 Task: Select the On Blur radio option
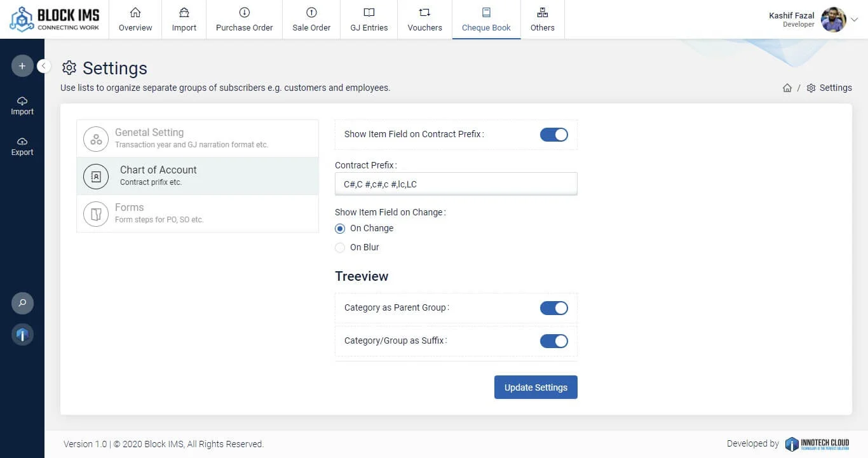point(341,248)
